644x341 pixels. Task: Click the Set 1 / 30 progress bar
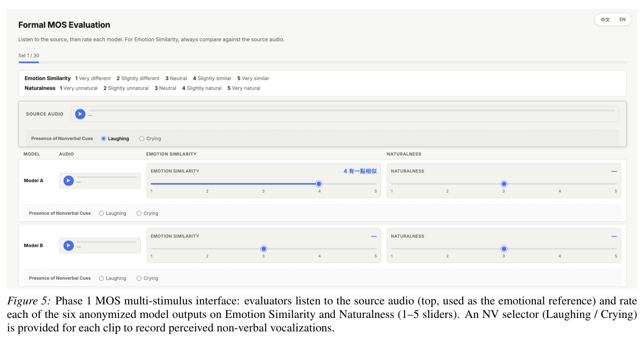[x=323, y=62]
